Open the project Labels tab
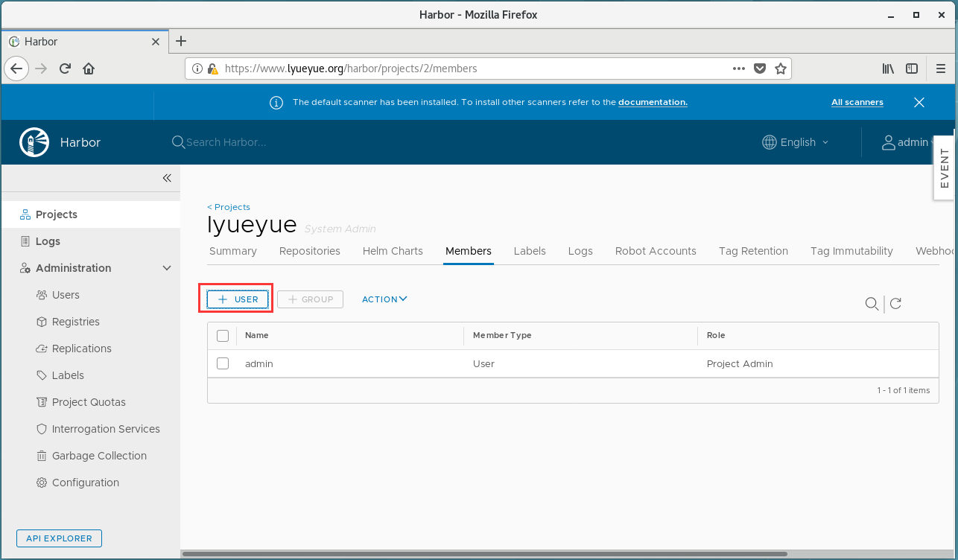The width and height of the screenshot is (958, 560). [530, 251]
